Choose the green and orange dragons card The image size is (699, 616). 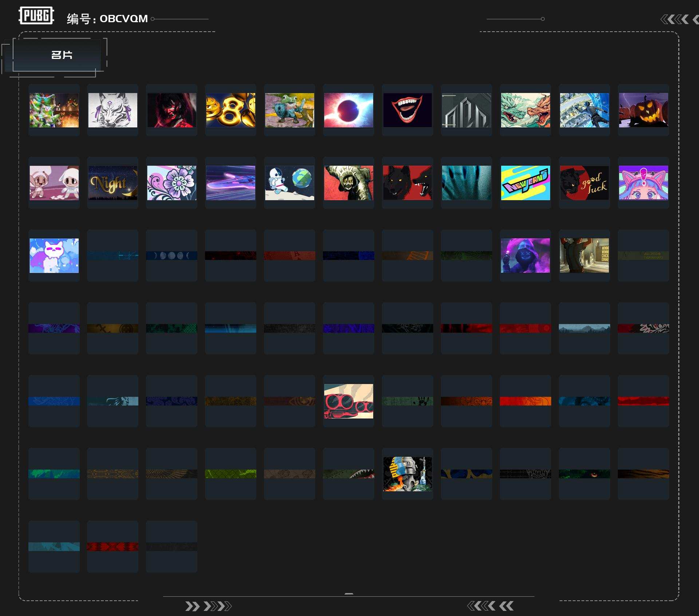pos(525,110)
